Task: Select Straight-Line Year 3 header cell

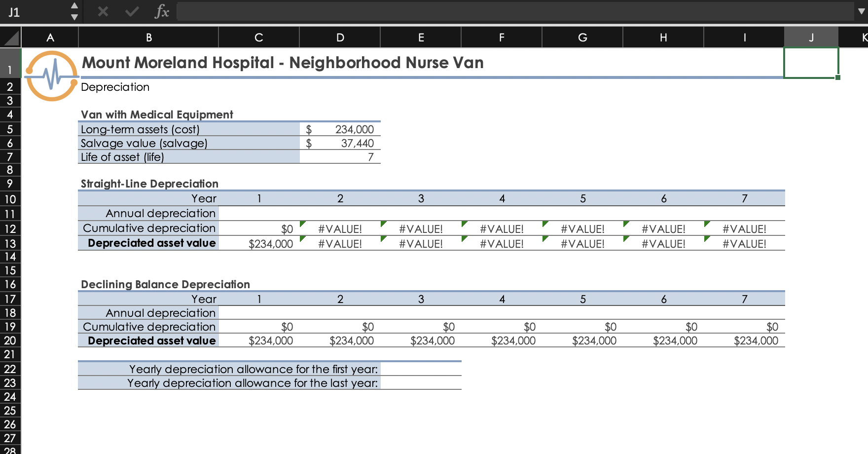Action: (421, 199)
